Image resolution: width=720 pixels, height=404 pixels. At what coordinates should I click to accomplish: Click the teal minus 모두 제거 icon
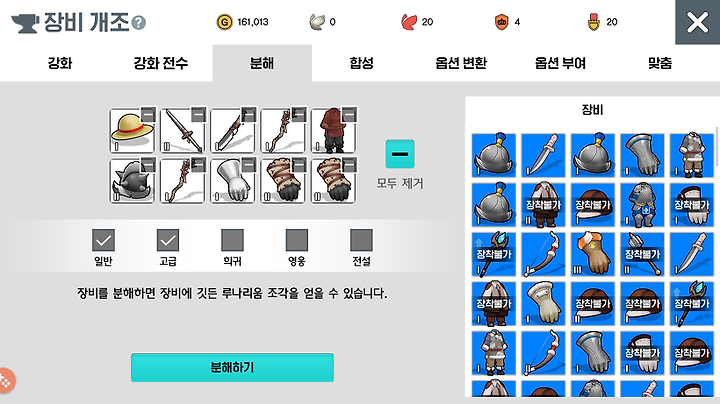coord(399,154)
